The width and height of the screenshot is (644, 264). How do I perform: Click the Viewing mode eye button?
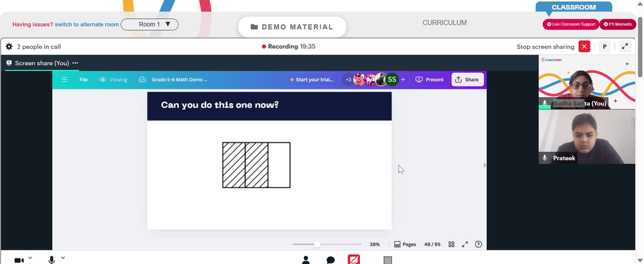[113, 80]
